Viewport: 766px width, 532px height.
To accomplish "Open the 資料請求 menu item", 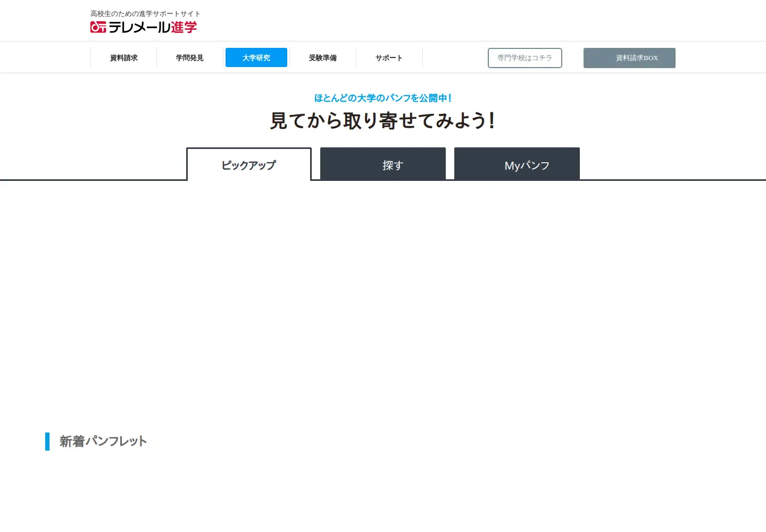I will [124, 57].
